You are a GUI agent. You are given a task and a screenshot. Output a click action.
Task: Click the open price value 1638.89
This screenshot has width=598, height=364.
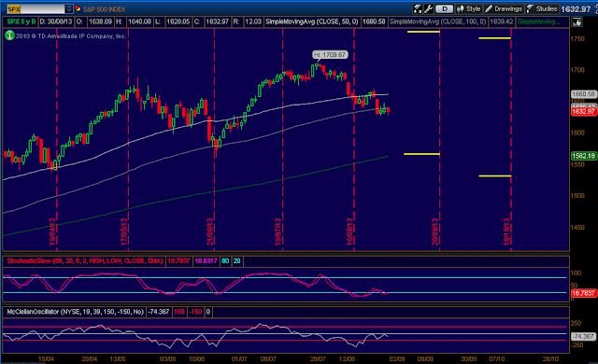(x=100, y=21)
